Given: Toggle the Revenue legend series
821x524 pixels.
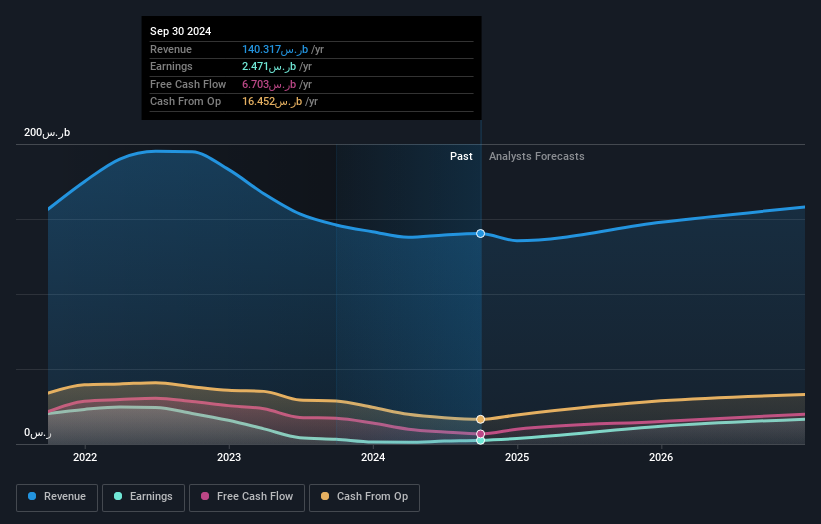Looking at the screenshot, I should coord(57,497).
